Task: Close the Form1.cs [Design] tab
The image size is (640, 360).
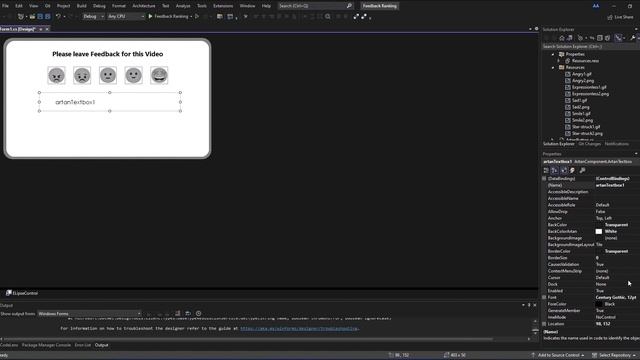Action: pyautogui.click(x=47, y=29)
